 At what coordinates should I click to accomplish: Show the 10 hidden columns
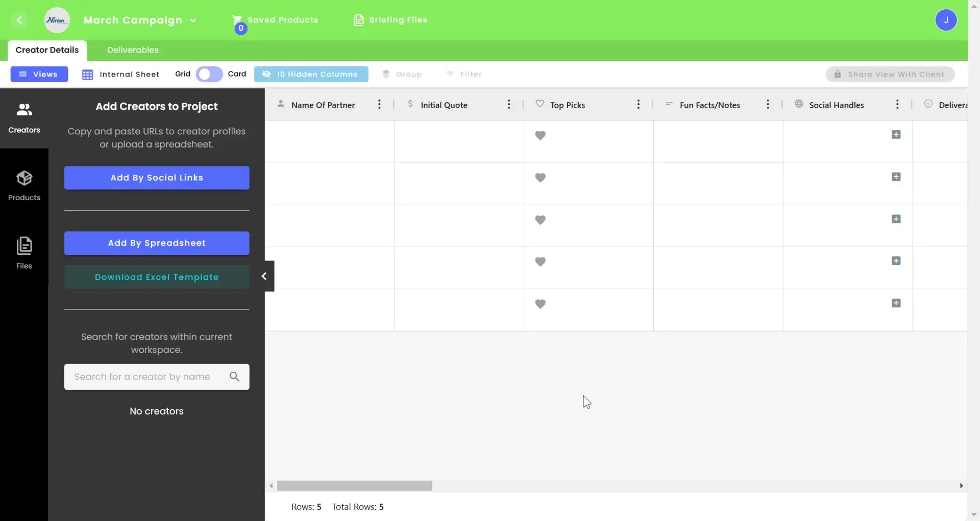point(310,74)
